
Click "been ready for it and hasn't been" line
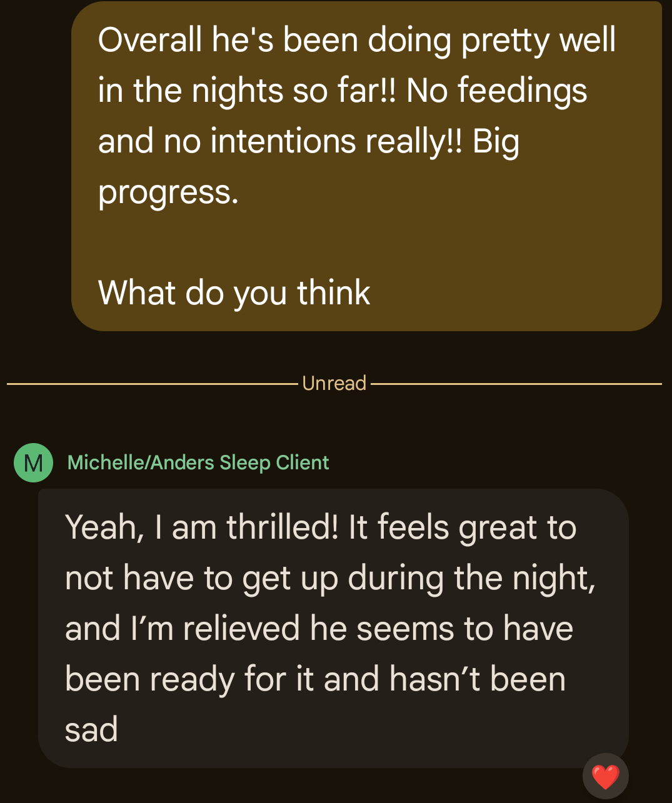pos(315,679)
